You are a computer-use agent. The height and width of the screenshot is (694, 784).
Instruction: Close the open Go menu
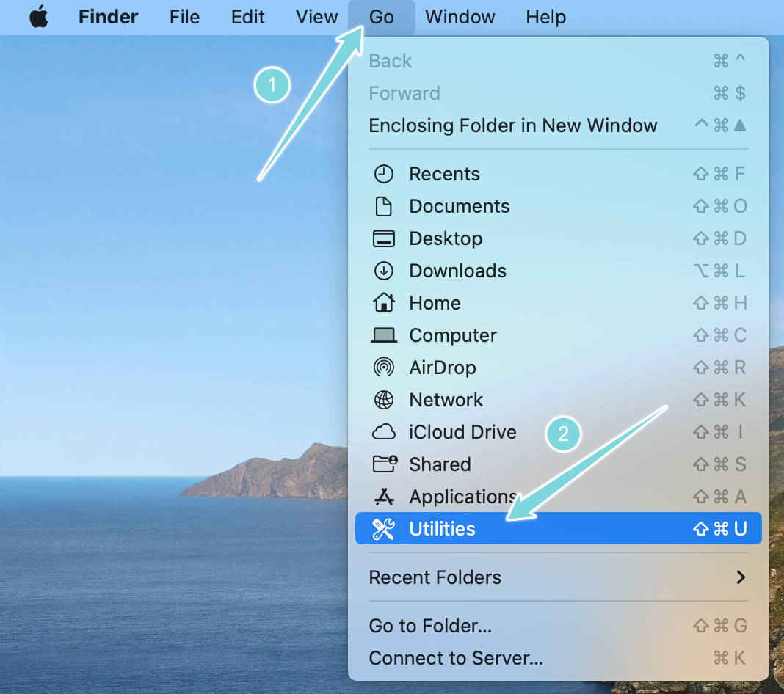pos(382,17)
